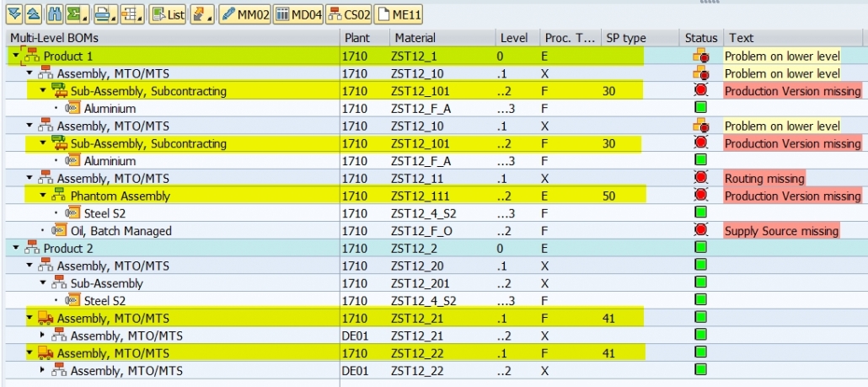Screen dimensions: 868x387
Task: Open the Export icon dropdown arrow
Action: coord(211,19)
